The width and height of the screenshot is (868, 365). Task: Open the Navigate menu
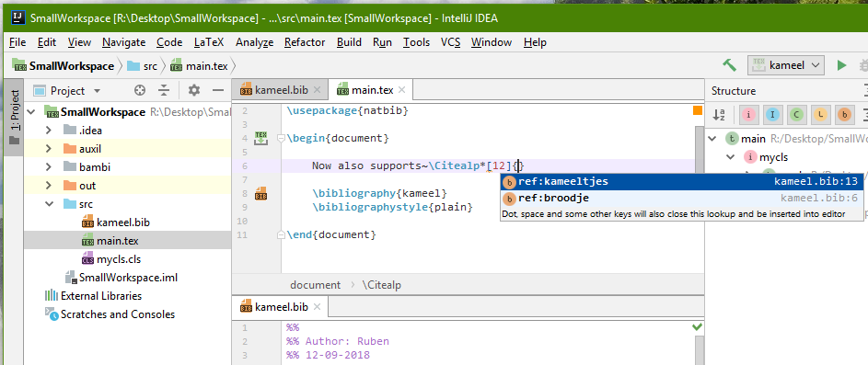tap(124, 42)
